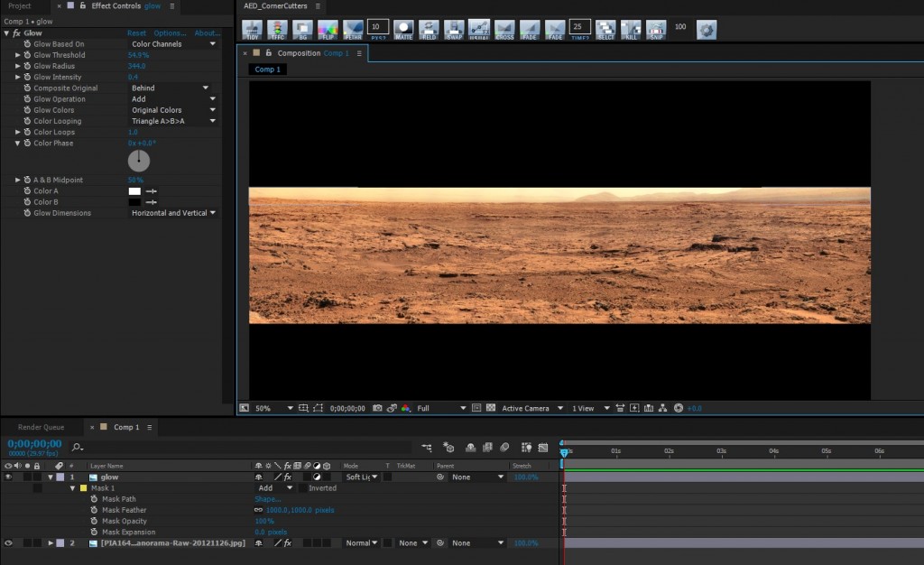Click the FLIP color icon
Screen dimensions: 924x565
click(x=328, y=30)
